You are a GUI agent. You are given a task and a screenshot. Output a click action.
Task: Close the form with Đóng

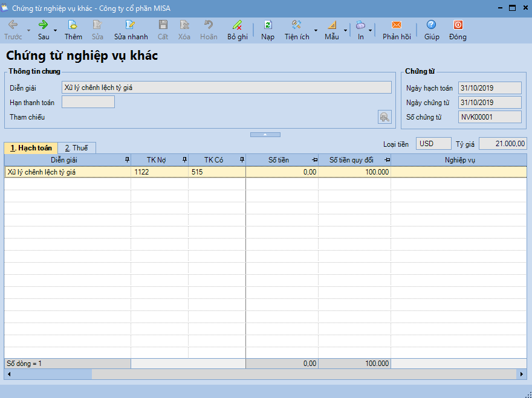pyautogui.click(x=458, y=30)
